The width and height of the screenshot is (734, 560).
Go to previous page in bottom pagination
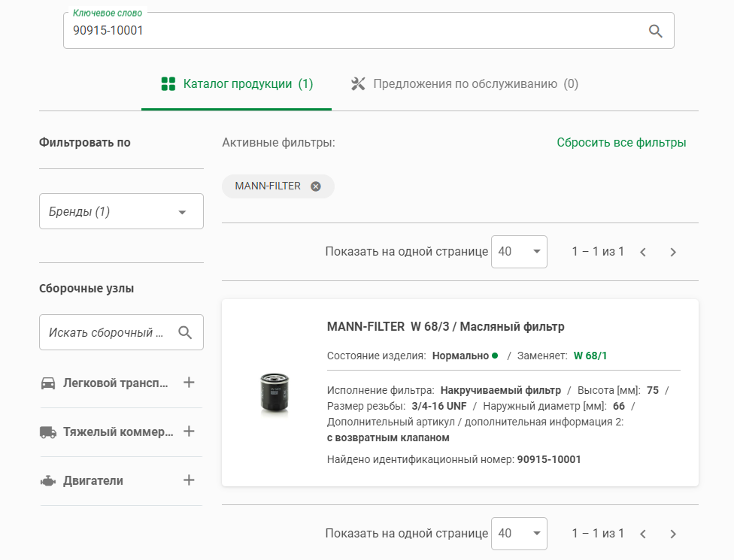tap(643, 534)
